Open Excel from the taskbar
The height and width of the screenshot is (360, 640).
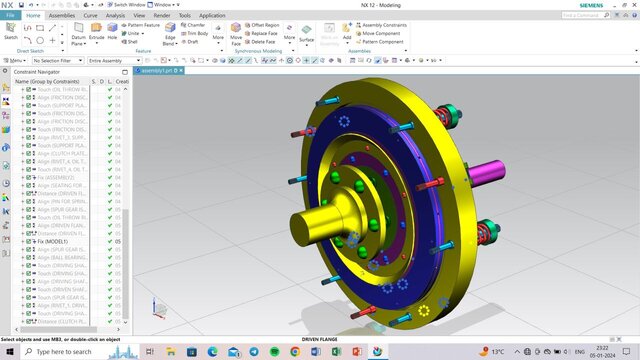pos(336,351)
